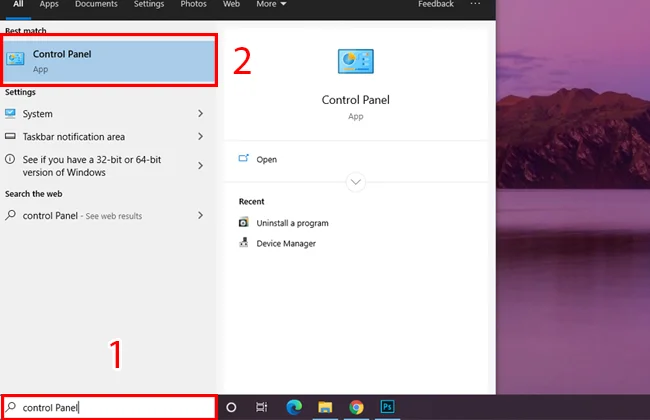650x420 pixels.
Task: Click the Feedback button
Action: coord(436,4)
